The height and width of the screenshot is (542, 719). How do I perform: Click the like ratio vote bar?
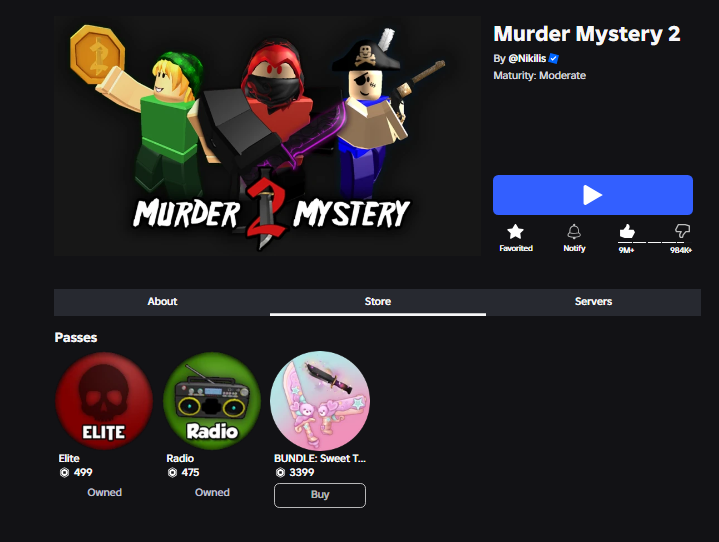[x=654, y=242]
